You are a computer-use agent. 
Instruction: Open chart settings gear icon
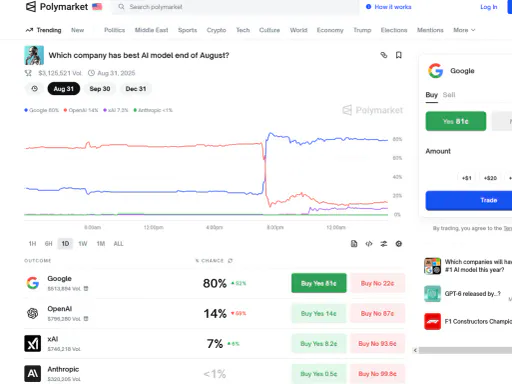click(398, 244)
